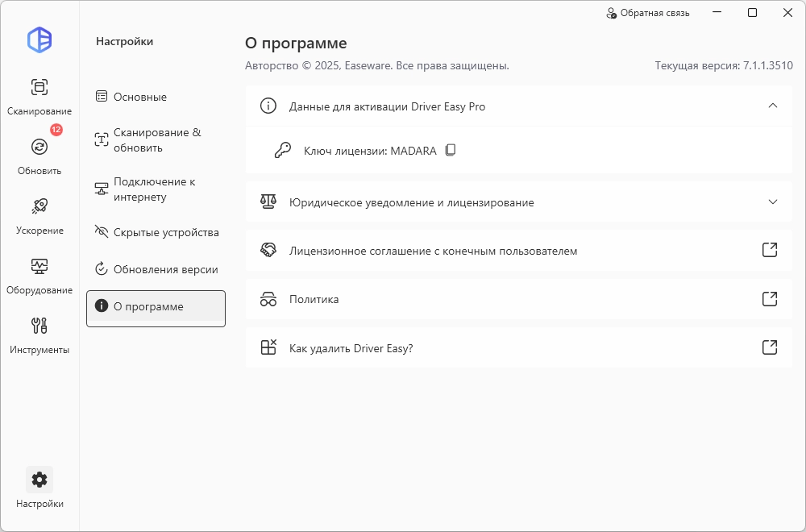The height and width of the screenshot is (532, 806).
Task: Switch to Сканирование & обновить settings
Action: pyautogui.click(x=156, y=139)
